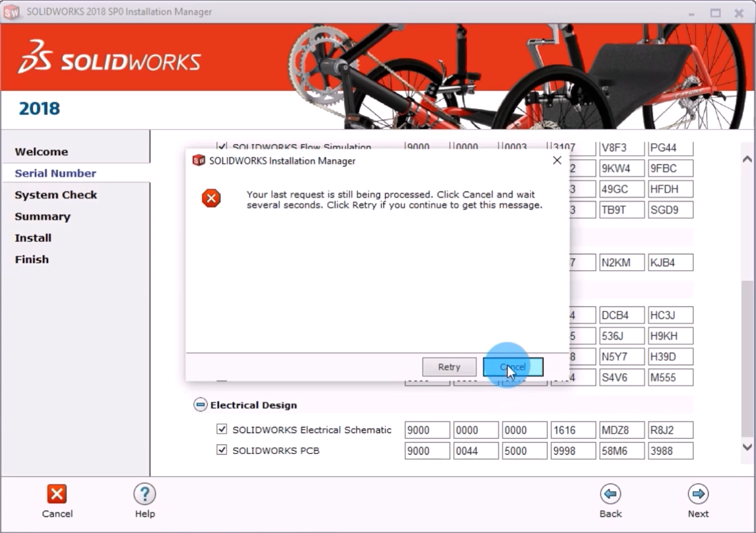This screenshot has width=756, height=533.
Task: Click the PCB serial field containing 58M6
Action: (x=621, y=451)
